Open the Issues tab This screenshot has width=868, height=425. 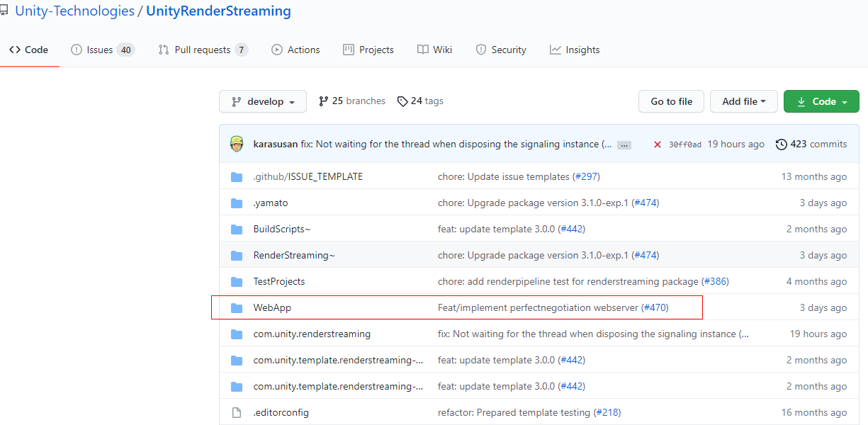click(103, 50)
